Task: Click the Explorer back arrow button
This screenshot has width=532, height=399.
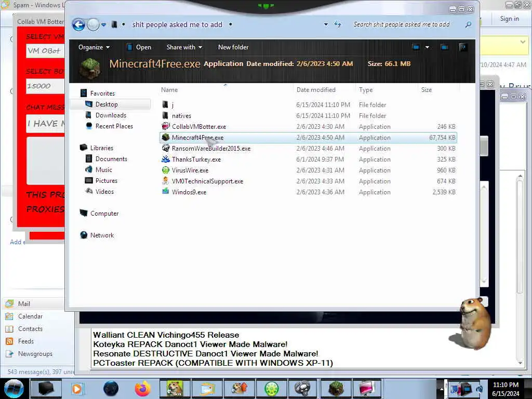Action: click(x=79, y=25)
